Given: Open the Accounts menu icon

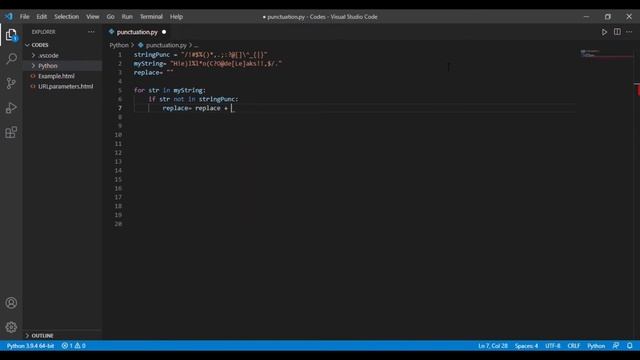Looking at the screenshot, I should (11, 303).
